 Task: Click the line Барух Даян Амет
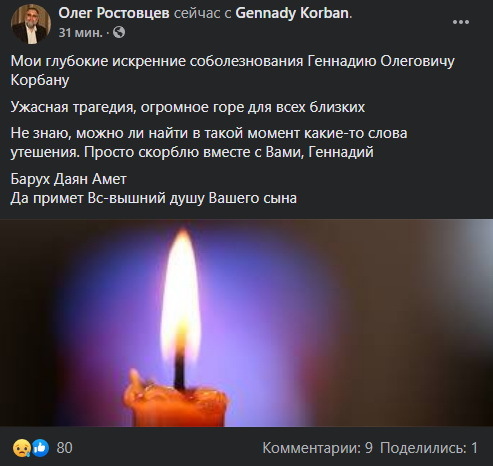(69, 179)
